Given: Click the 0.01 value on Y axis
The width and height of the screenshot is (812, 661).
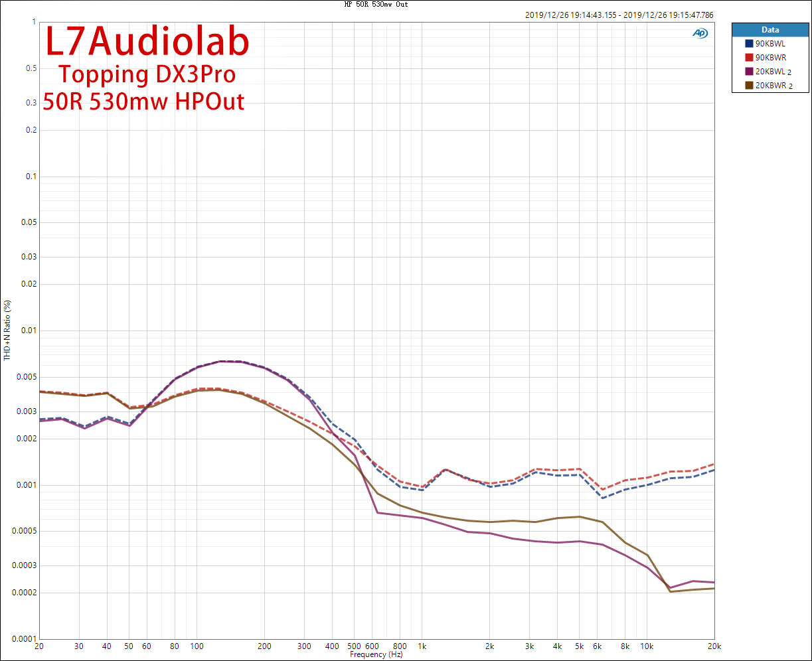Looking at the screenshot, I should click(27, 330).
